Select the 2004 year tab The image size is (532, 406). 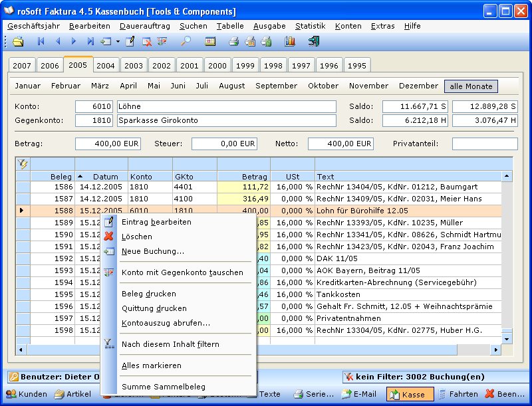click(x=106, y=66)
